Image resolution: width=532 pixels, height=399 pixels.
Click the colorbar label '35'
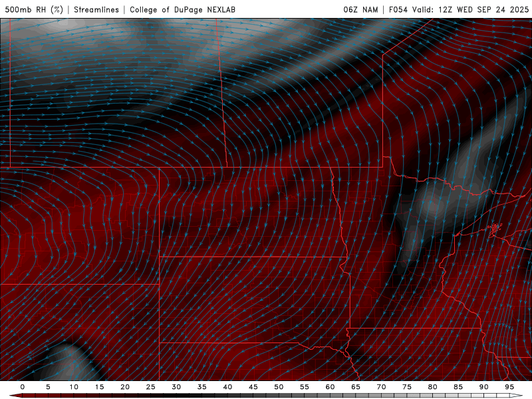click(x=202, y=387)
